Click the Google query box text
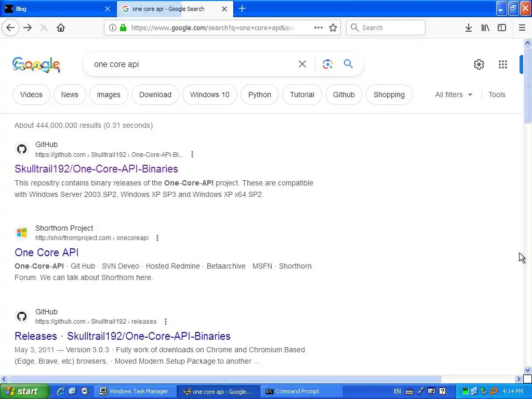Screen dimensions: 532x399 [116, 64]
